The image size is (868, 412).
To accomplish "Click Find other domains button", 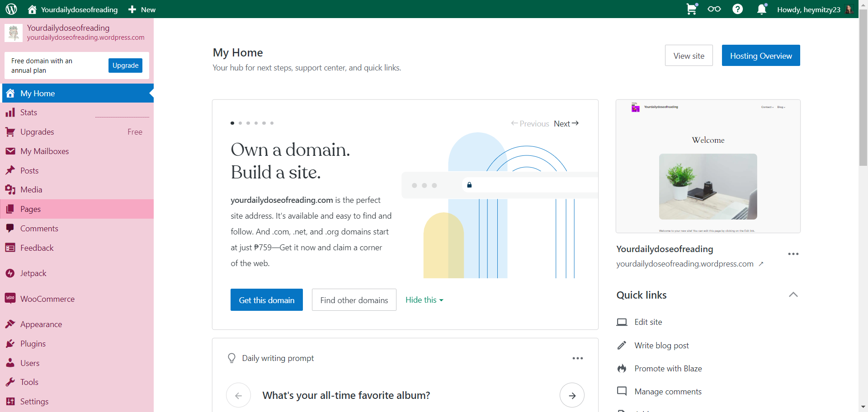I will (x=354, y=300).
